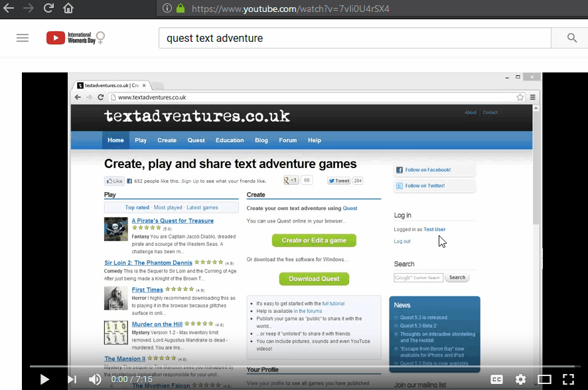The image size is (588, 390).
Task: Click Murder on the Hill thumbnail
Action: tap(116, 333)
